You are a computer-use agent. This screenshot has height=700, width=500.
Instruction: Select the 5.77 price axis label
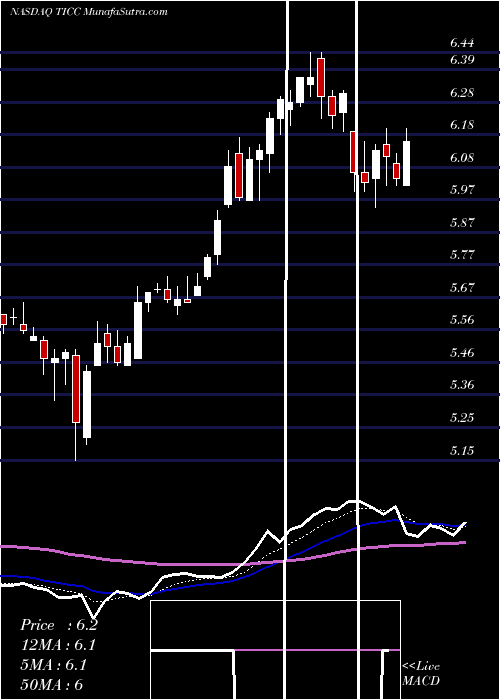click(462, 255)
